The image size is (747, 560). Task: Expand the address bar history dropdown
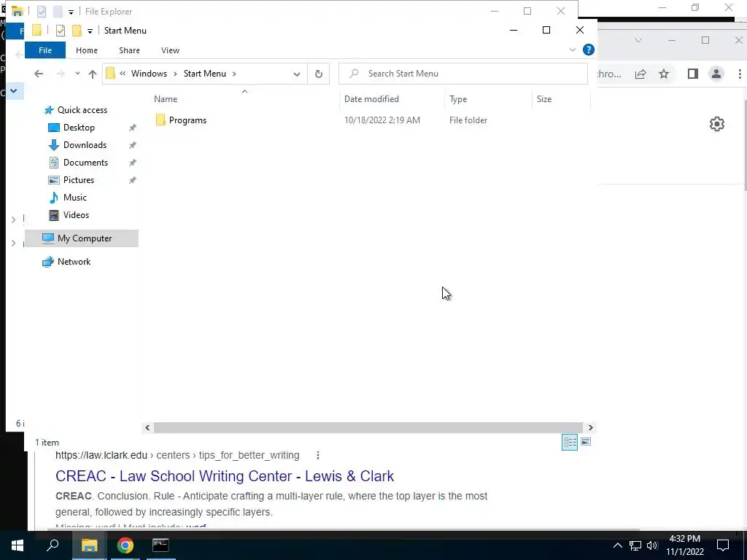[297, 74]
